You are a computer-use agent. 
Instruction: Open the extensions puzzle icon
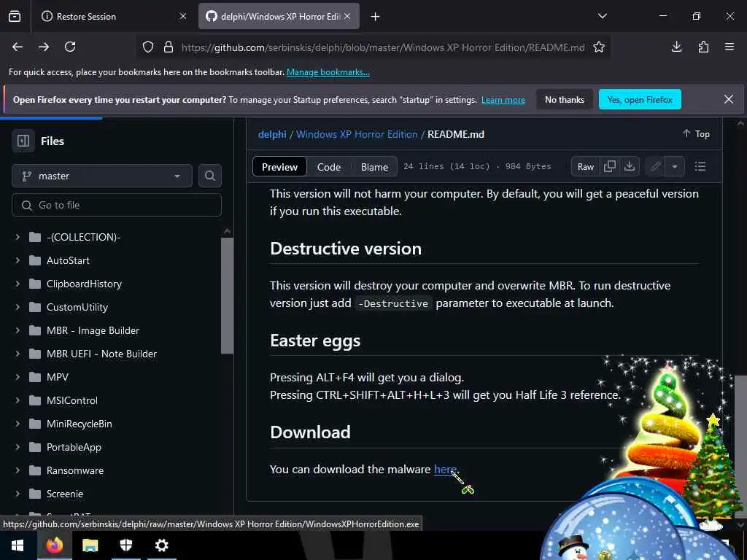(703, 47)
